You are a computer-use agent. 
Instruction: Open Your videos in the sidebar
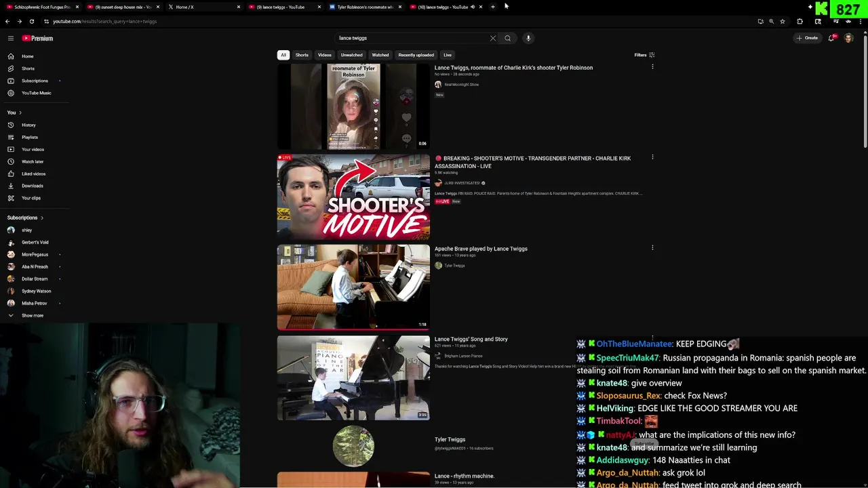point(34,149)
